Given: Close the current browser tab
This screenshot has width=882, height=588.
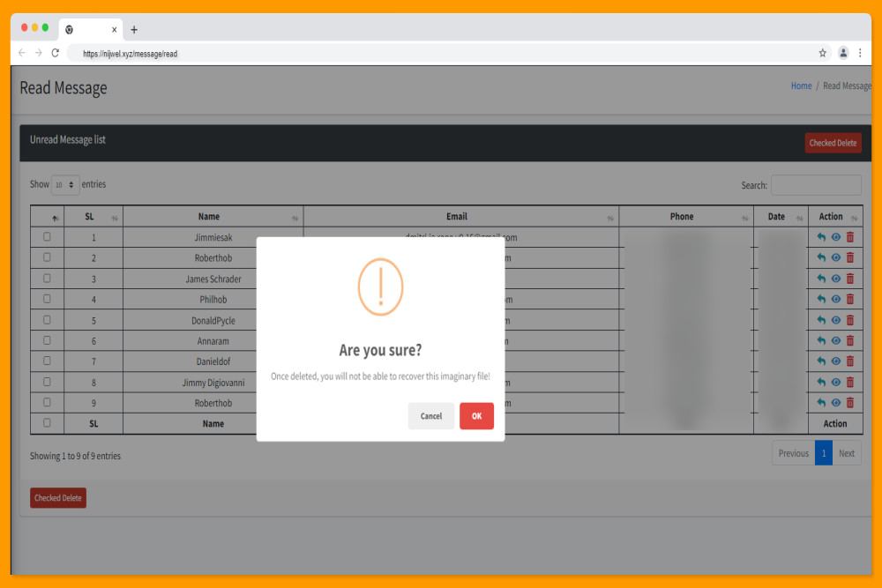Looking at the screenshot, I should 114,30.
